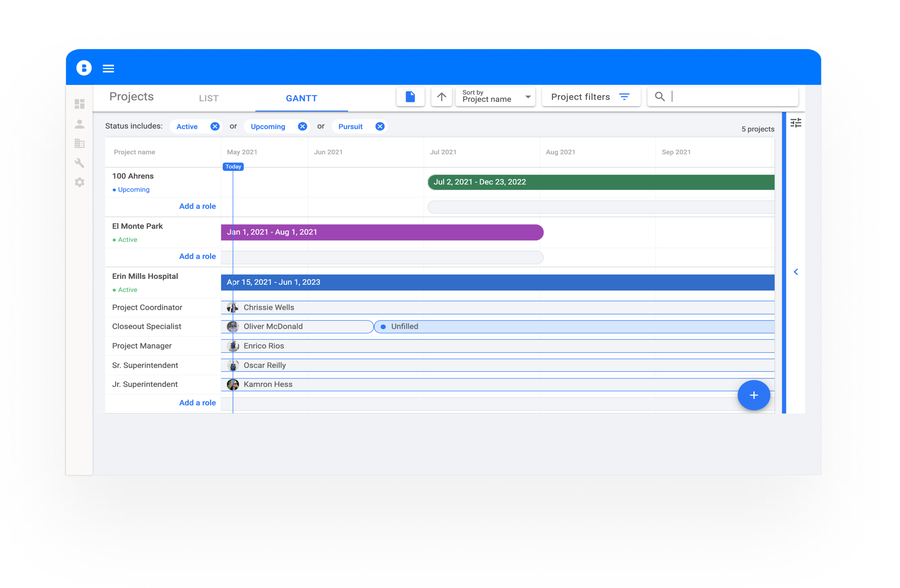Image resolution: width=900 pixels, height=588 pixels.
Task: Collapse the right side panel with the chevron
Action: click(x=796, y=272)
